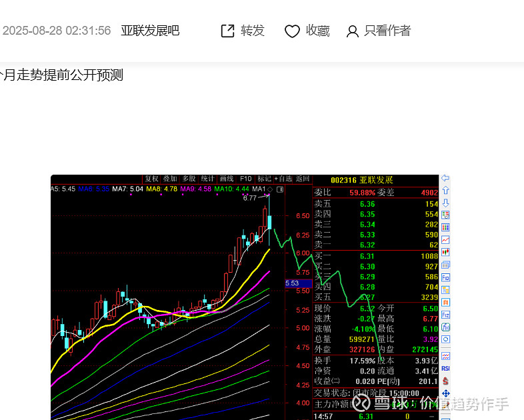The image size is (524, 420).
Task: Open the colored grid board icon
Action: [445, 227]
